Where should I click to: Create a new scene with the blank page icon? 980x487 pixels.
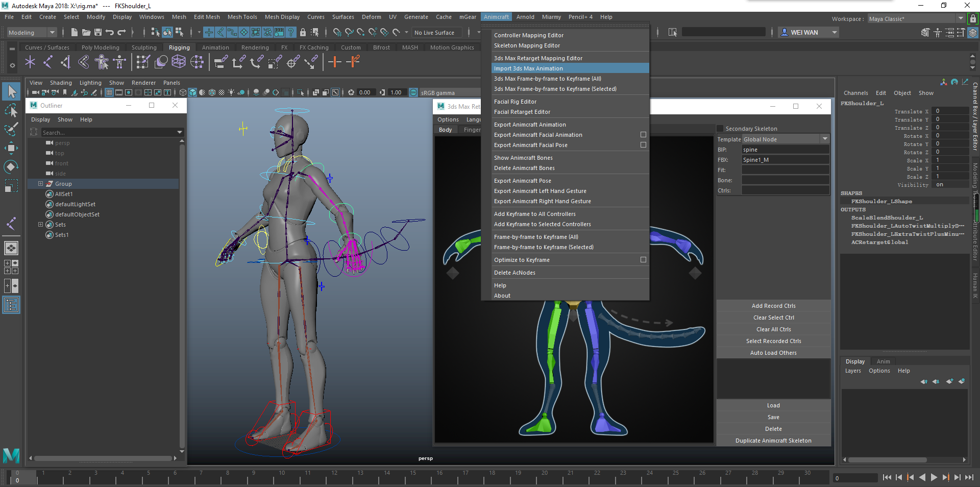[x=74, y=32]
